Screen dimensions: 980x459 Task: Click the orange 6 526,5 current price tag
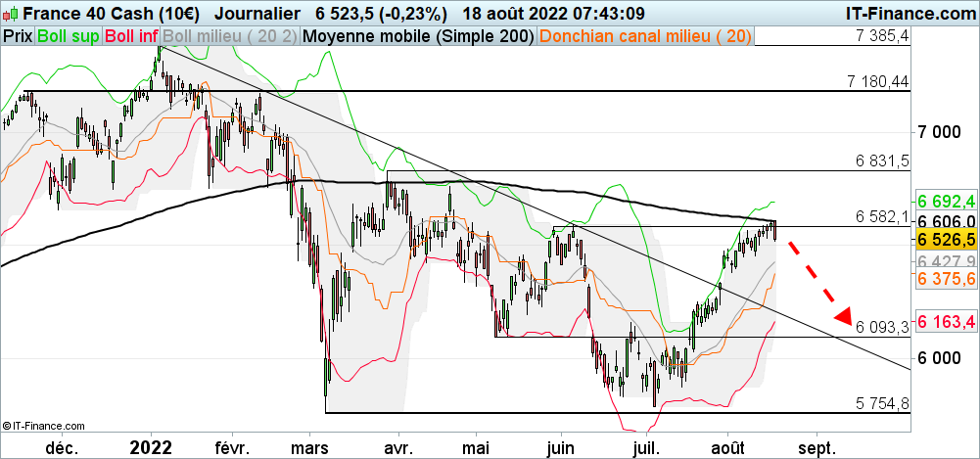[x=944, y=239]
